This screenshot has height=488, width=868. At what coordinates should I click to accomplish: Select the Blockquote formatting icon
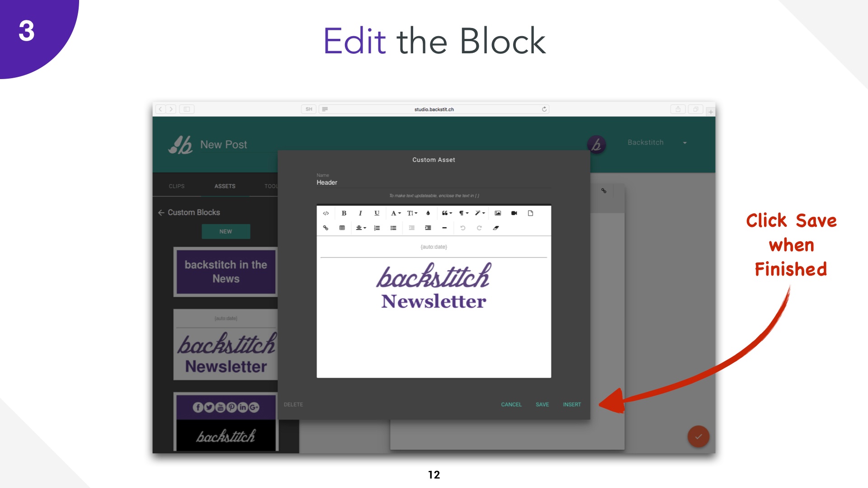(x=447, y=213)
